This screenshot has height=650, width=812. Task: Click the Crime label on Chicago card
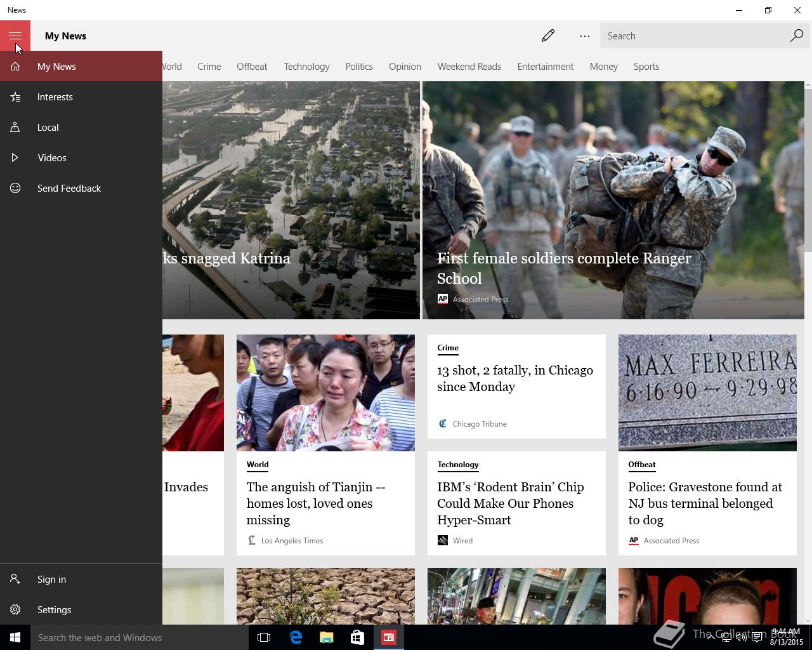click(x=448, y=348)
